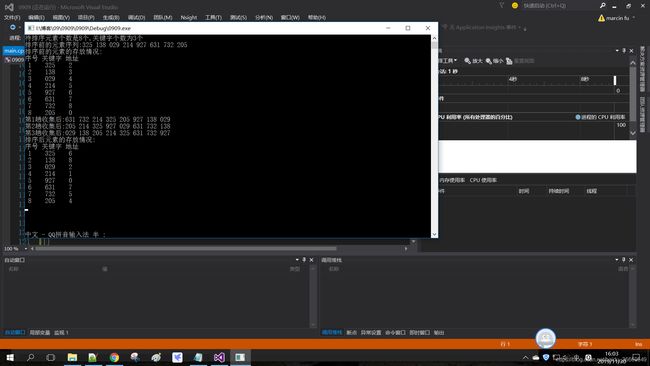Image resolution: width=650 pixels, height=366 pixels.
Task: Toggle the process CPU usage legend marker
Action: point(578,117)
